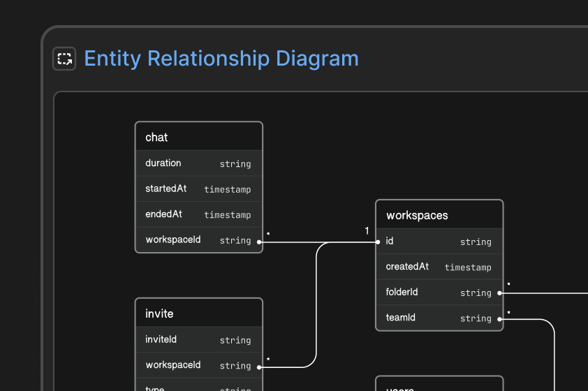Viewport: 588px width, 391px height.
Task: Open the Entity Relationship Diagram heading
Action: click(x=221, y=59)
